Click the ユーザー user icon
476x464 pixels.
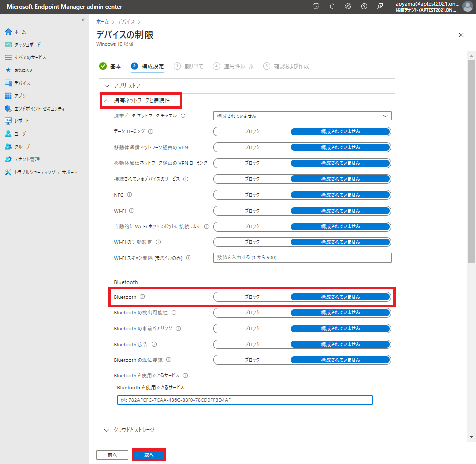(x=8, y=134)
